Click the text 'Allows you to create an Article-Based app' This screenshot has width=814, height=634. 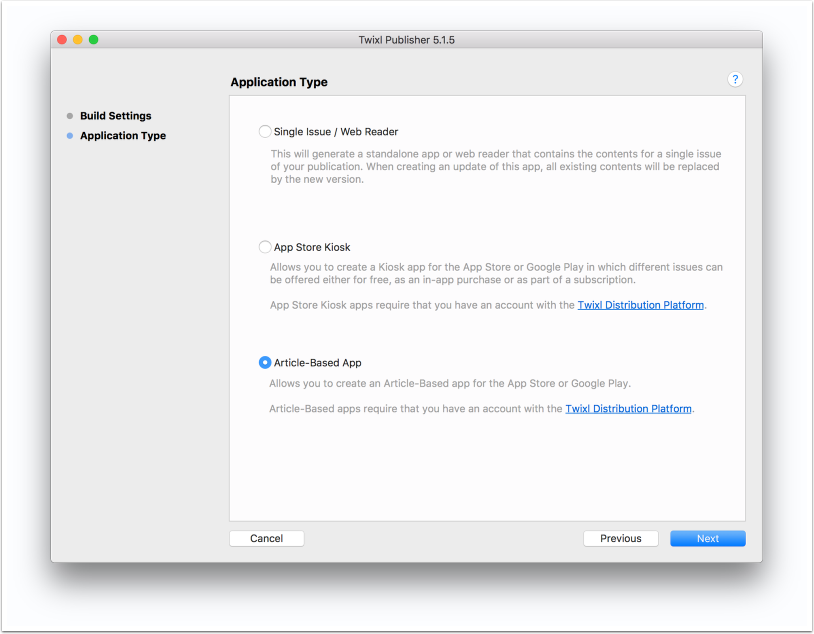click(x=450, y=383)
